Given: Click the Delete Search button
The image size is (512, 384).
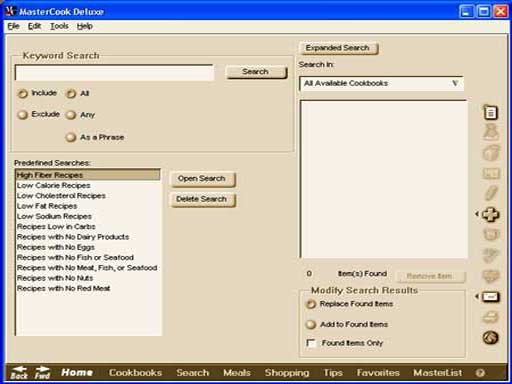Looking at the screenshot, I should [x=202, y=200].
